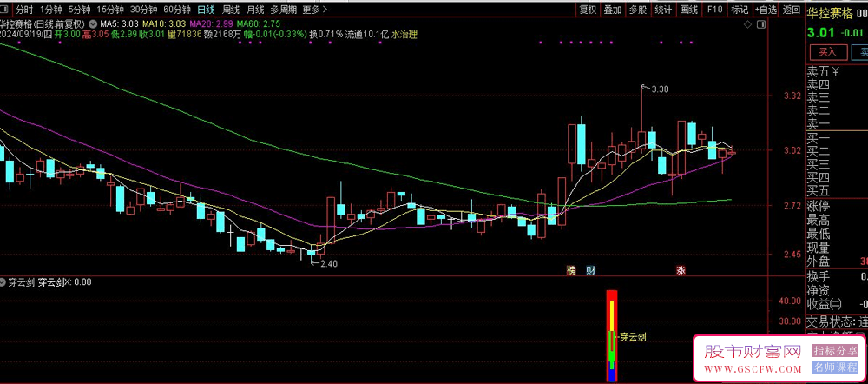Switch to the 分时 chart tab

(x=23, y=10)
